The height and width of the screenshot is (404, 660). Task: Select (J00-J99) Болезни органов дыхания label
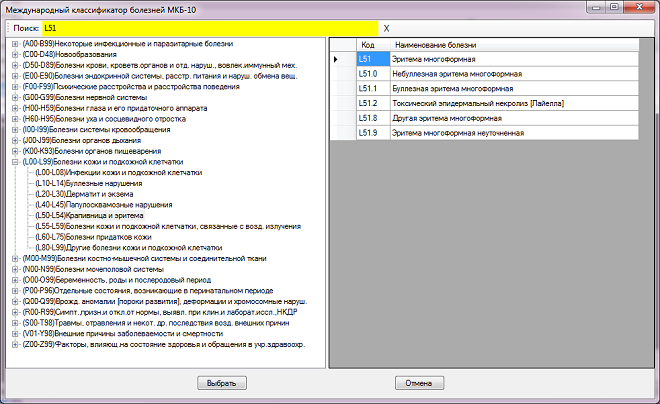82,141
